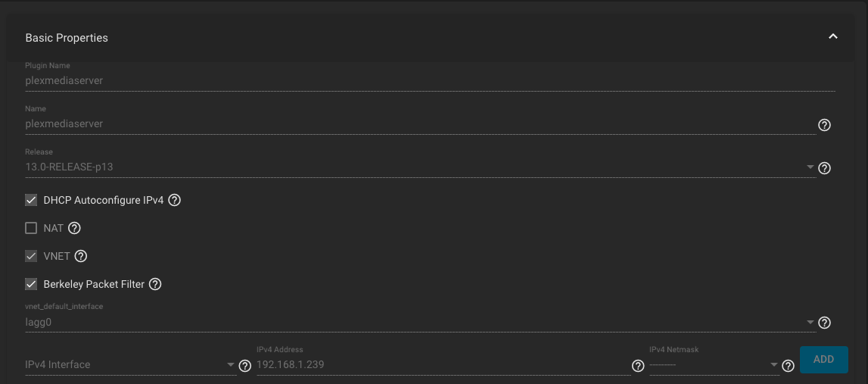The width and height of the screenshot is (868, 384).
Task: Open IPv4 Netmask help icon
Action: pyautogui.click(x=788, y=365)
